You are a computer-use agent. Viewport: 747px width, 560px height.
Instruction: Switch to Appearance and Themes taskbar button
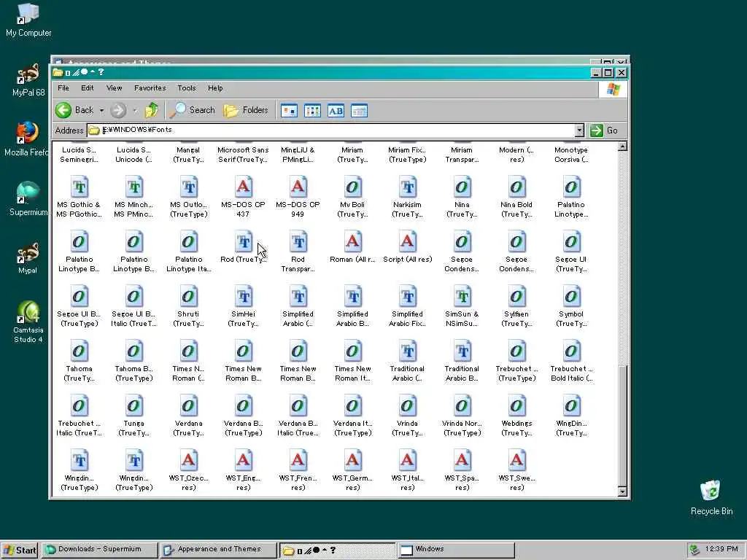(219, 550)
